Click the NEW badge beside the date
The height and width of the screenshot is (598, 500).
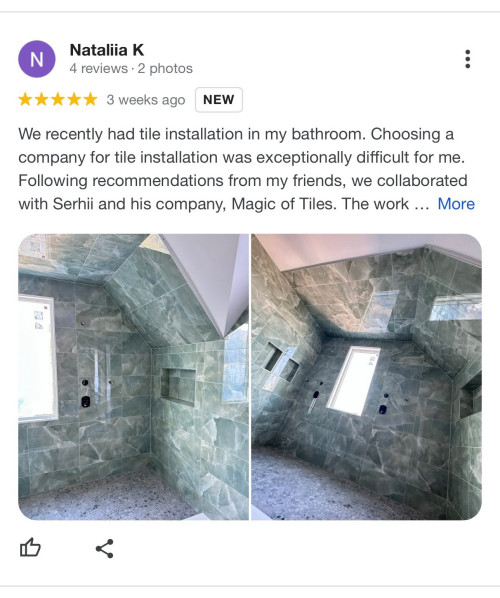click(219, 100)
